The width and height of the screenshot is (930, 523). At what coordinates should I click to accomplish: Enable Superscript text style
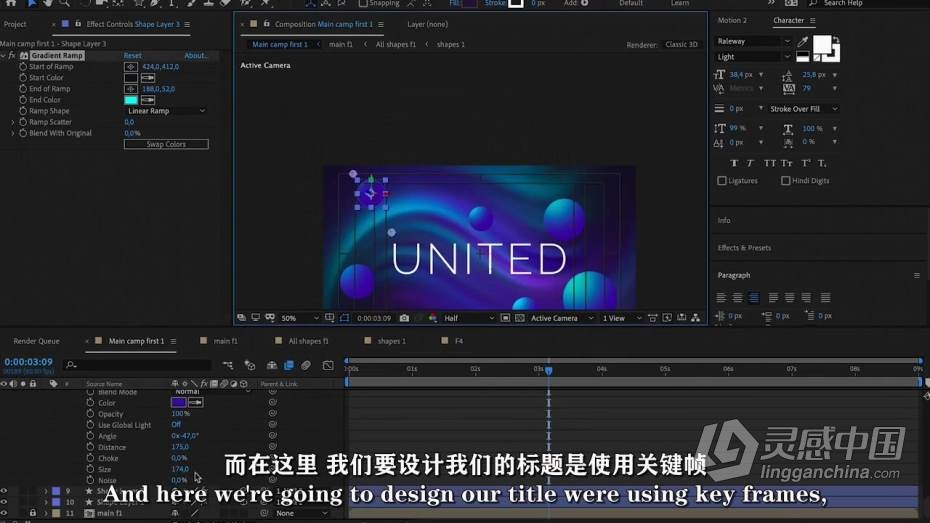[806, 163]
